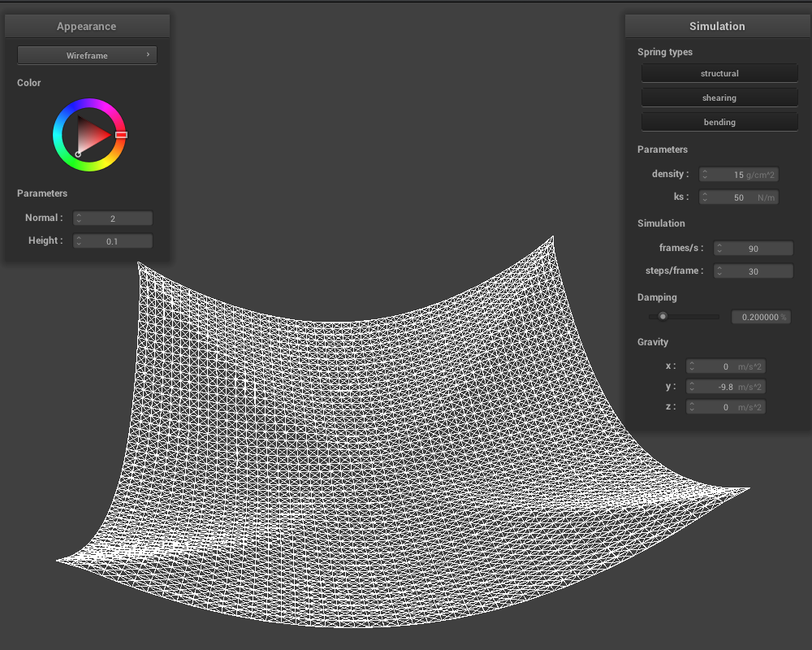Image resolution: width=812 pixels, height=650 pixels.
Task: Click the Appearance panel header
Action: pyautogui.click(x=87, y=25)
